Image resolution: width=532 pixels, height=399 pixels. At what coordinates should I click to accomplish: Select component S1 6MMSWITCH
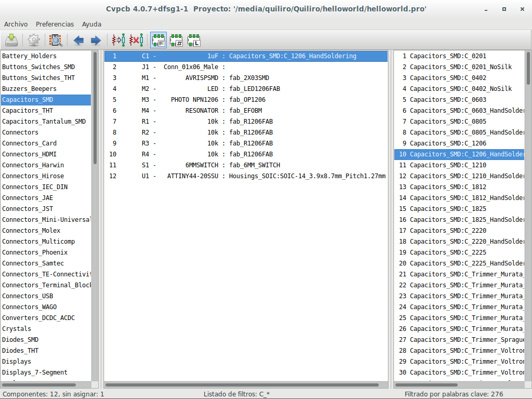tap(246, 165)
